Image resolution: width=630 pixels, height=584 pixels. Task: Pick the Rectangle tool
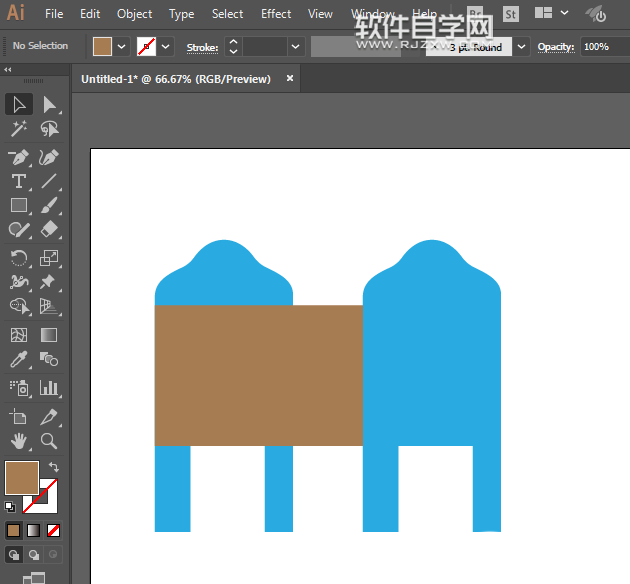[x=19, y=206]
